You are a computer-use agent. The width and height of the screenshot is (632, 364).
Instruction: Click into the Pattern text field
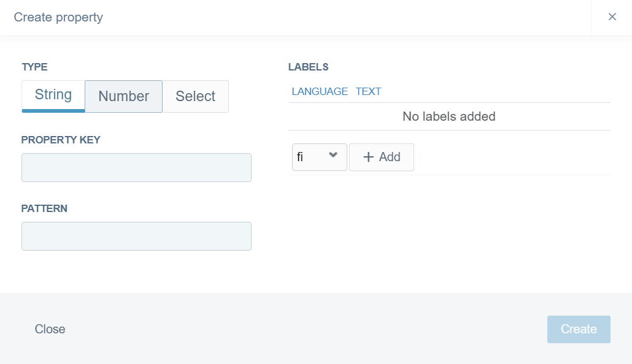(x=136, y=236)
